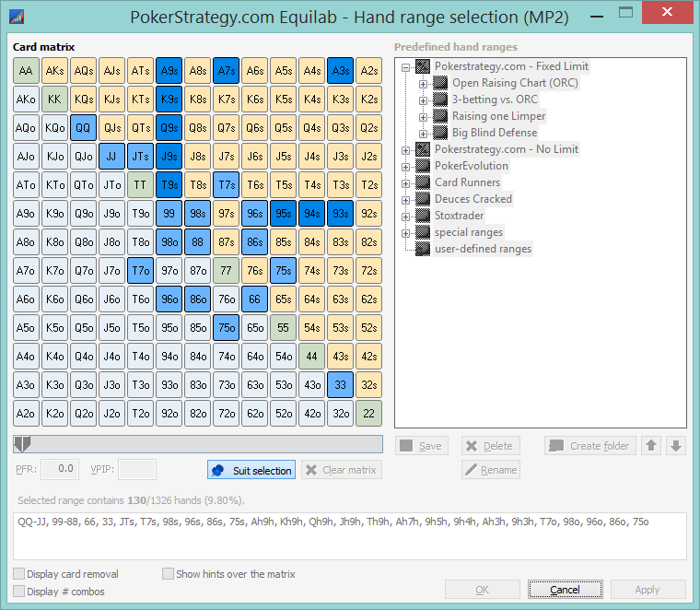This screenshot has height=610, width=700.
Task: Open Suit selection
Action: point(251,470)
